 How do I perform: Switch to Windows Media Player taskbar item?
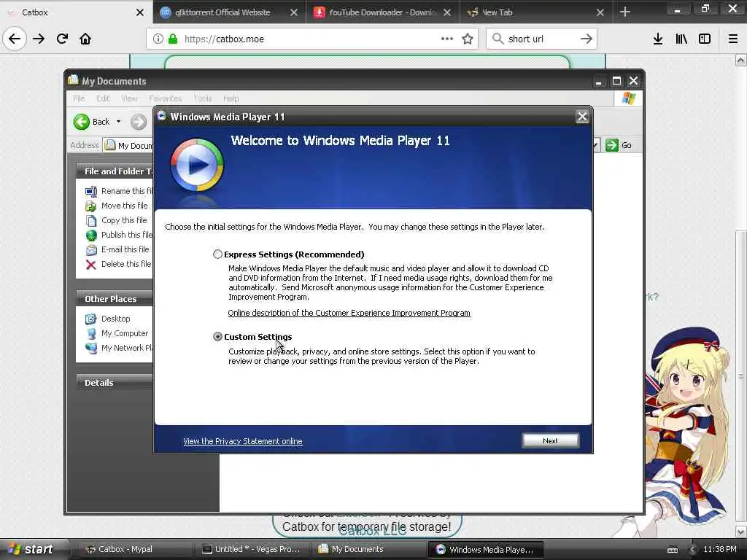click(x=485, y=549)
